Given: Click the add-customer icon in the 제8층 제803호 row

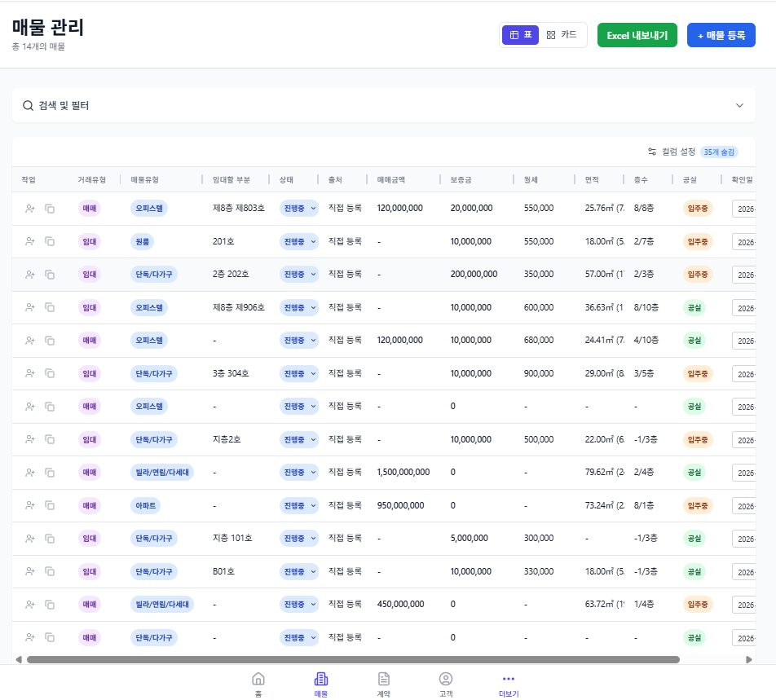Looking at the screenshot, I should point(30,209).
